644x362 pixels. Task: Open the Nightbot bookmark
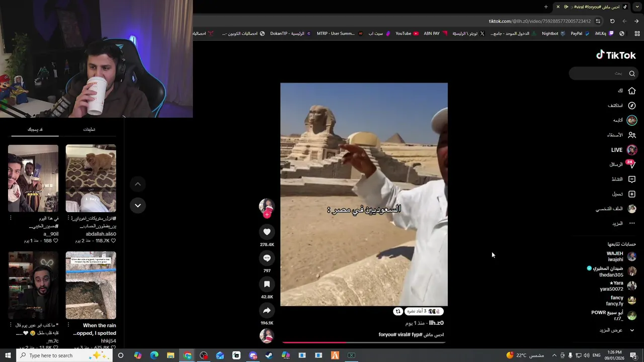[x=553, y=34]
